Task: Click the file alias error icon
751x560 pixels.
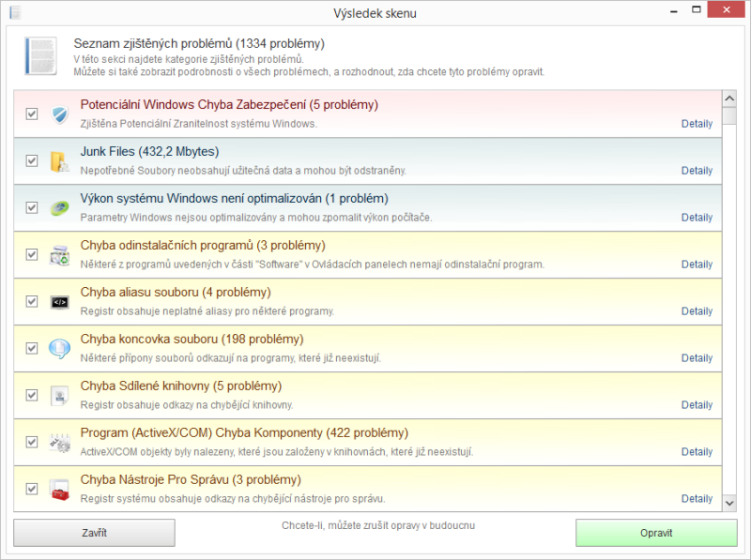Action: click(59, 302)
